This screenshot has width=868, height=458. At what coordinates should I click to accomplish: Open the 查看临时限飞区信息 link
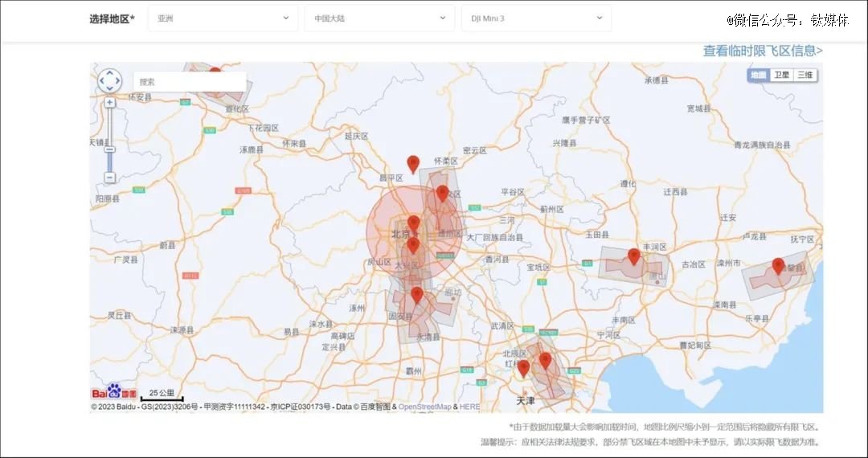tap(763, 51)
